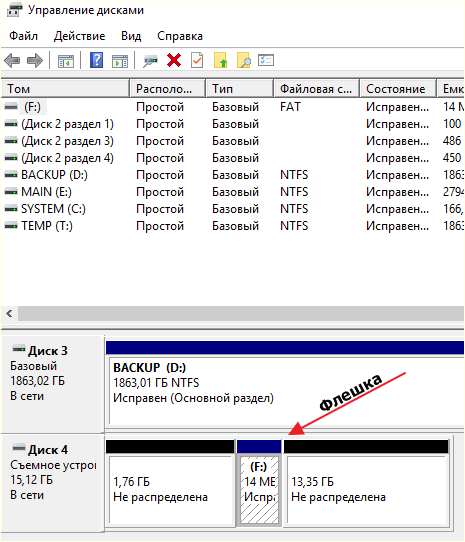This screenshot has width=465, height=542.
Task: Select the SYSTEM (C:) volume row
Action: [x=232, y=209]
